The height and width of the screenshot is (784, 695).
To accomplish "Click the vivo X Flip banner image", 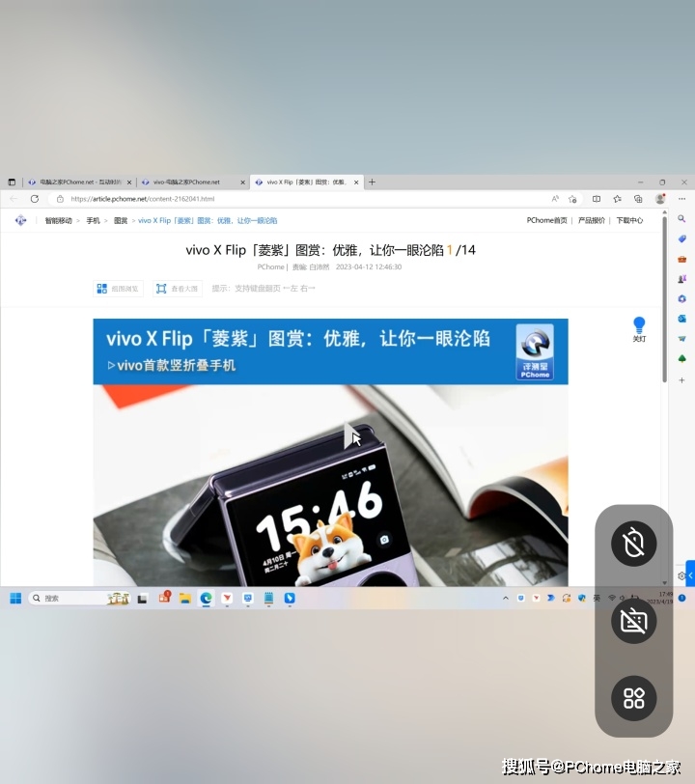I will pos(330,351).
